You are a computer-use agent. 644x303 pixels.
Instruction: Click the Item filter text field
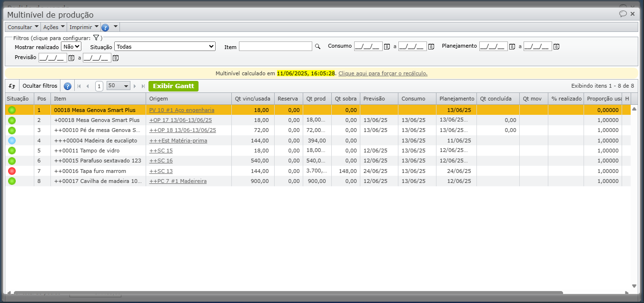[x=276, y=47]
